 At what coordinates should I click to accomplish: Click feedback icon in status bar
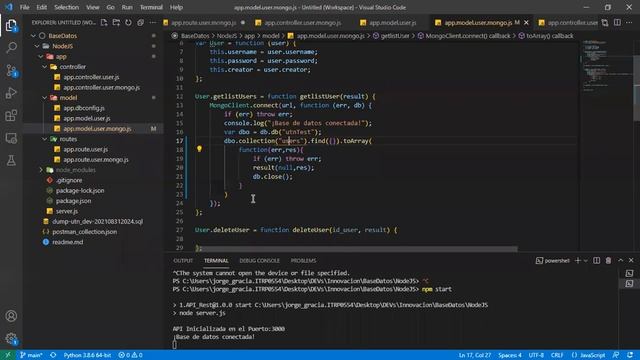click(x=616, y=355)
